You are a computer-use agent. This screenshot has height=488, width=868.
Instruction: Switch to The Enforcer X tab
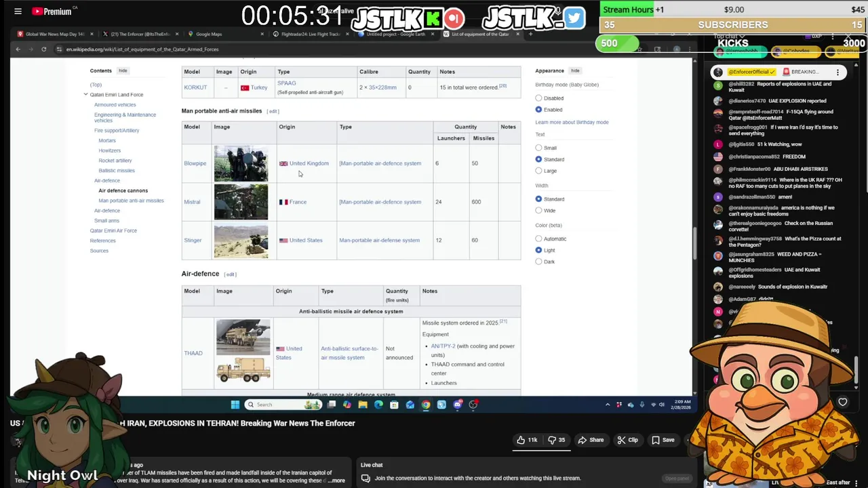(x=142, y=34)
